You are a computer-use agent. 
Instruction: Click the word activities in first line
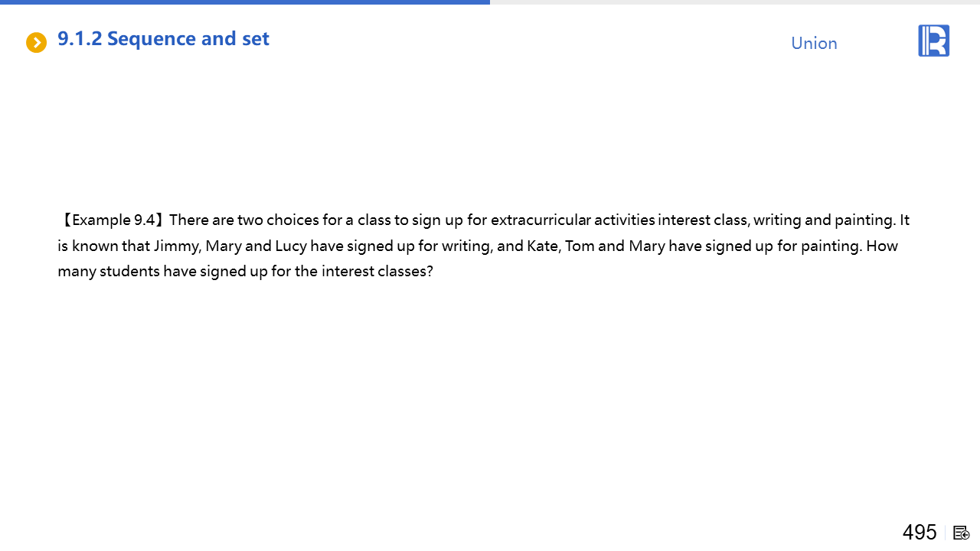tap(625, 220)
